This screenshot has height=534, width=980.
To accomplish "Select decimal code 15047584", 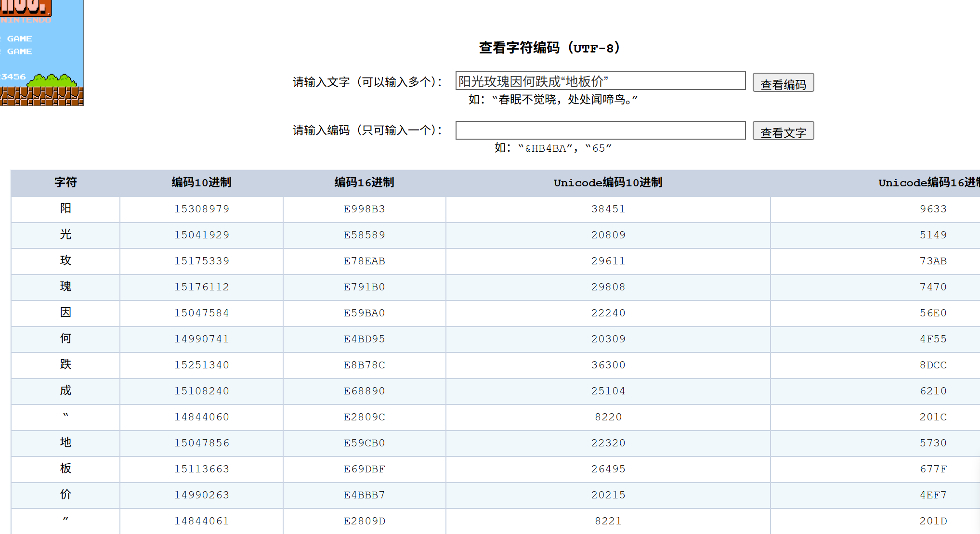I will (x=201, y=313).
